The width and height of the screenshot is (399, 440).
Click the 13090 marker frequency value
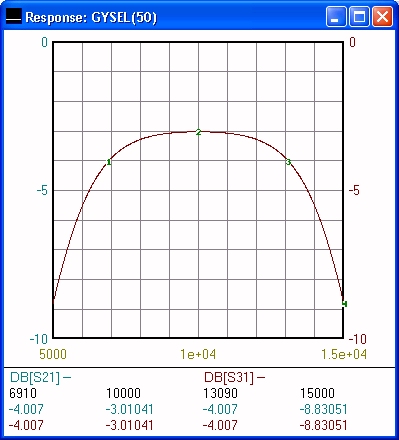click(x=220, y=393)
